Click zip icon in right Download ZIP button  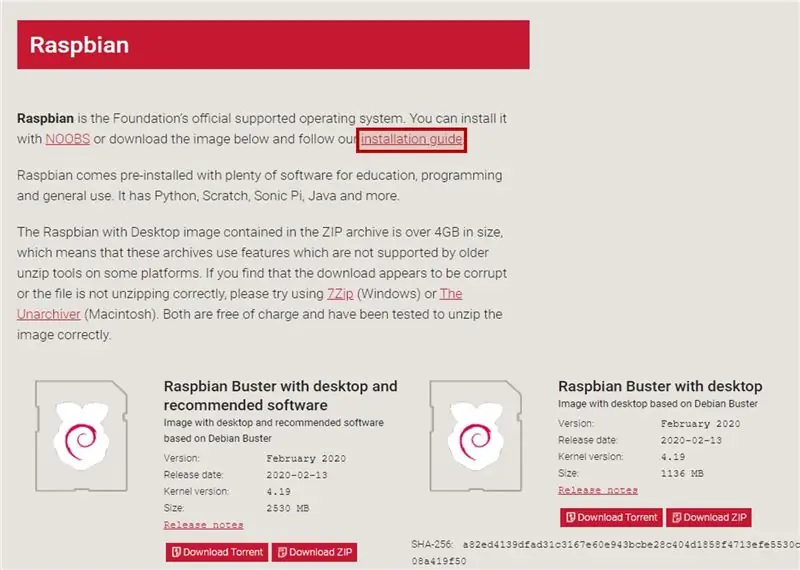coord(677,517)
